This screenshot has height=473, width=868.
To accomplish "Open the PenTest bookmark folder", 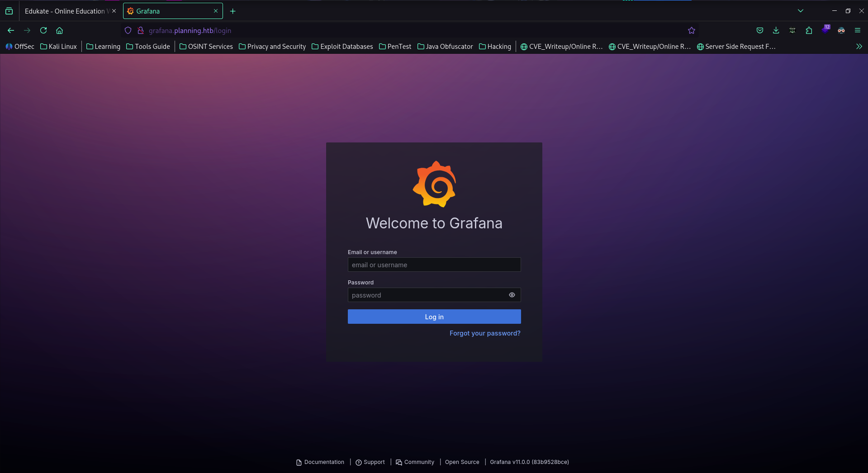I will tap(395, 47).
